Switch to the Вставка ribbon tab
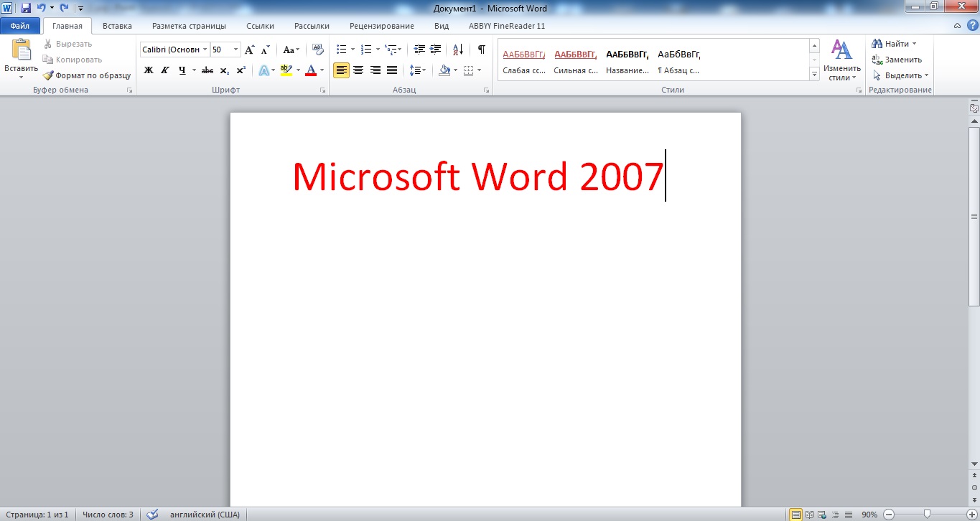Screen dimensions: 980x521 pos(117,25)
